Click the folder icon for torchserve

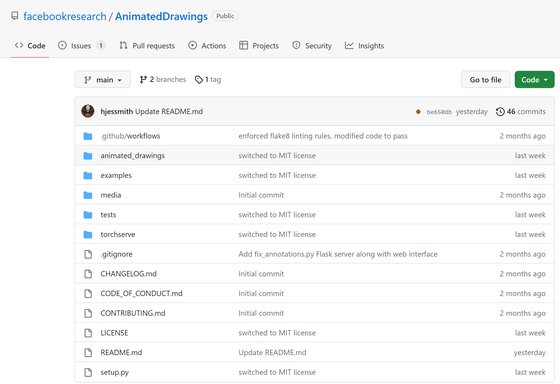(x=88, y=234)
